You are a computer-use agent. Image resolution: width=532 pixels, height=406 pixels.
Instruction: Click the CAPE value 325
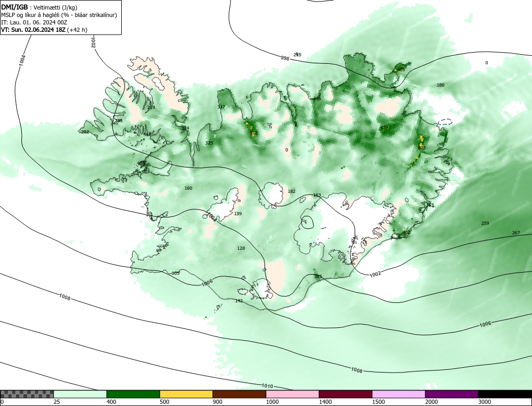[x=209, y=143]
